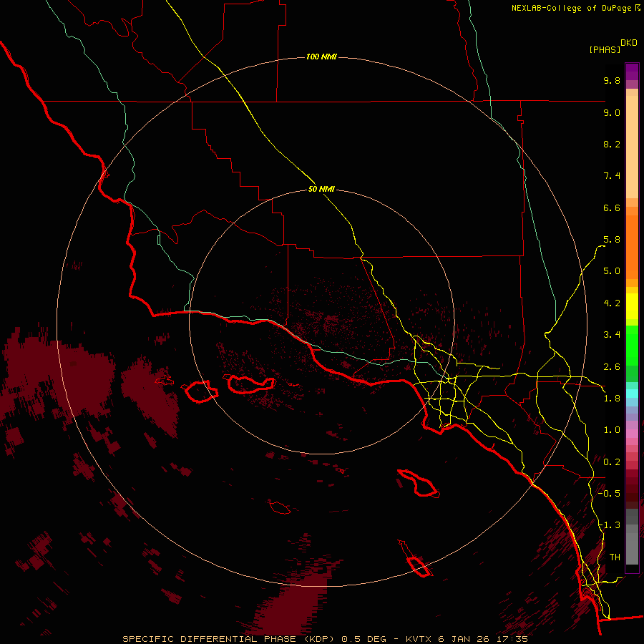This screenshot has width=644, height=644.
Task: Pick the yellow segment of the color bar
Action: click(x=632, y=306)
